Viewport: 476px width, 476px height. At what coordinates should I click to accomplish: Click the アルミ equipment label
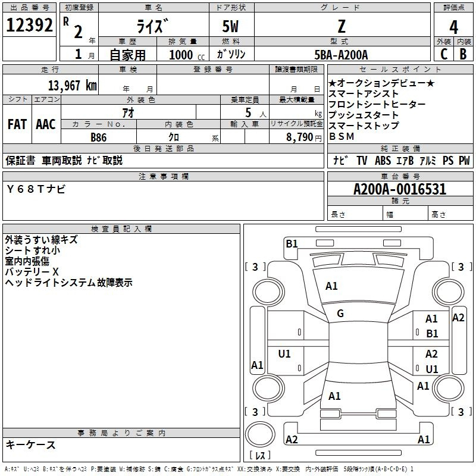pos(428,160)
